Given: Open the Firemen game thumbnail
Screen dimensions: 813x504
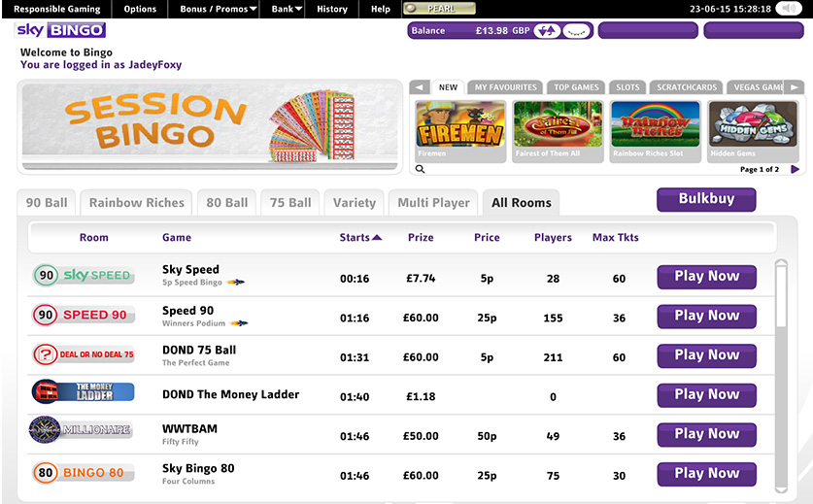Looking at the screenshot, I should (460, 131).
